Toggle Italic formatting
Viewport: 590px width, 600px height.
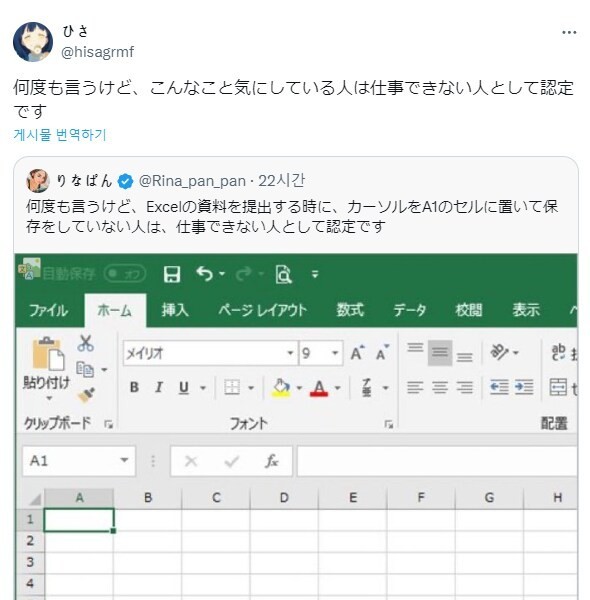click(159, 387)
